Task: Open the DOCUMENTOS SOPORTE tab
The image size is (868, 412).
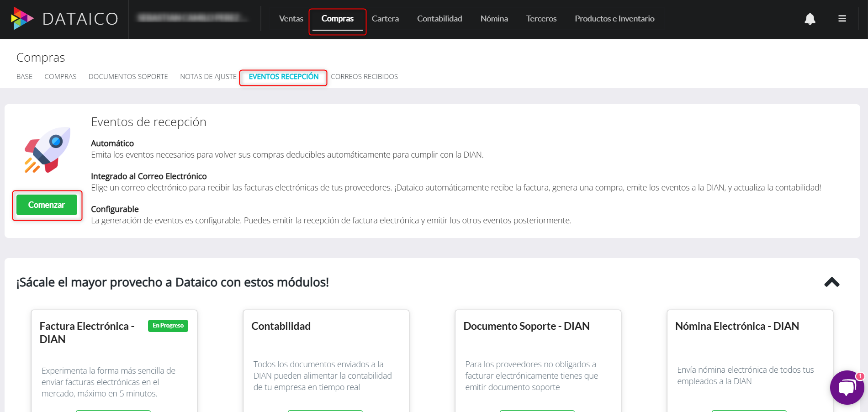Action: pyautogui.click(x=128, y=77)
